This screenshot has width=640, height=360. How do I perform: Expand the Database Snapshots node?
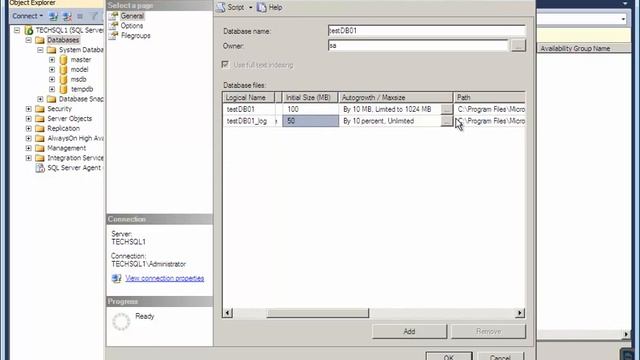point(40,99)
